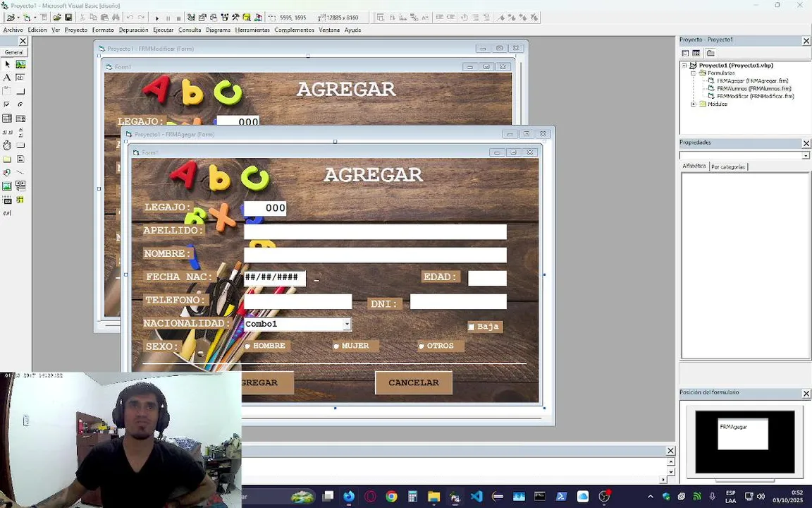
Task: Select the DirListBox folder control tool
Action: [7, 159]
